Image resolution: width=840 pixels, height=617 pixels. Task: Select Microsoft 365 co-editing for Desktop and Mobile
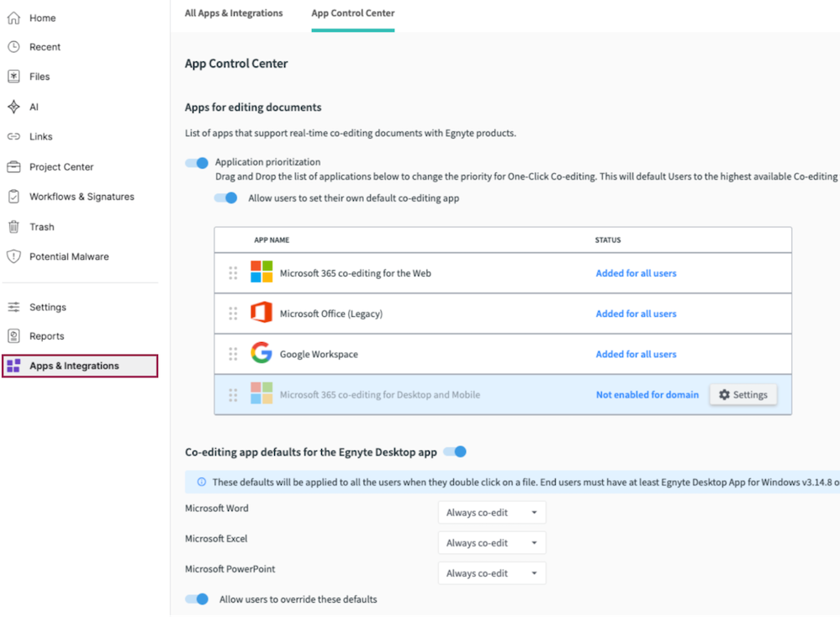tap(380, 395)
